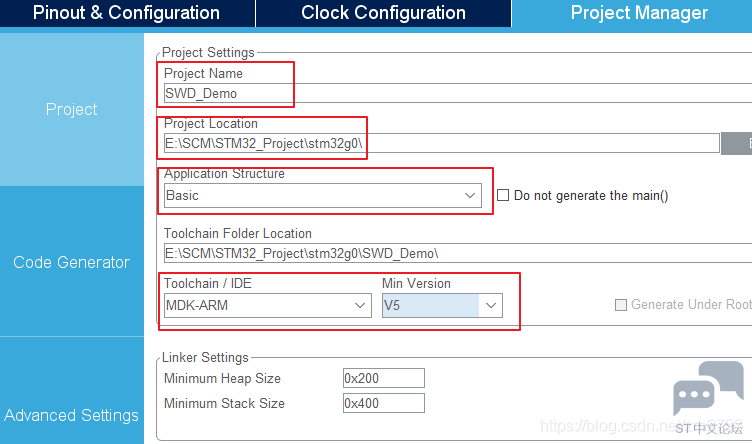Go to Code Generator section
The image size is (752, 444).
point(71,262)
